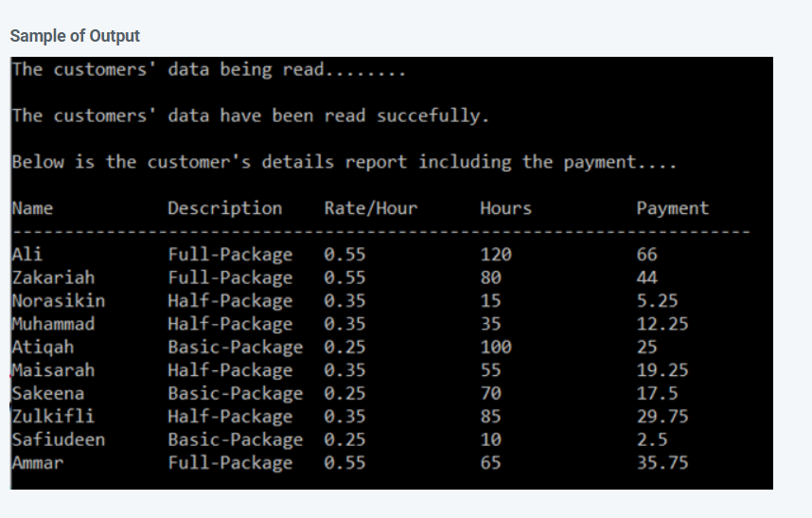
Task: Click hours value 55 for Maisarah
Action: pos(491,370)
